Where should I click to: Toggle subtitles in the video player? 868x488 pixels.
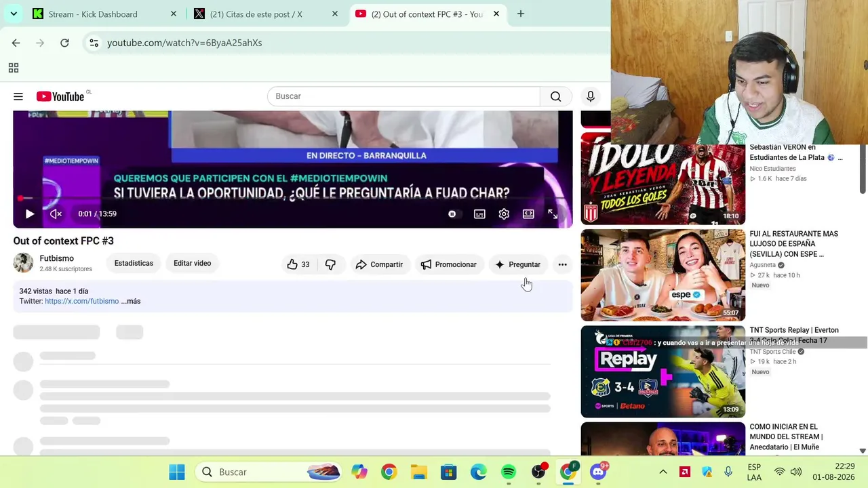click(479, 214)
